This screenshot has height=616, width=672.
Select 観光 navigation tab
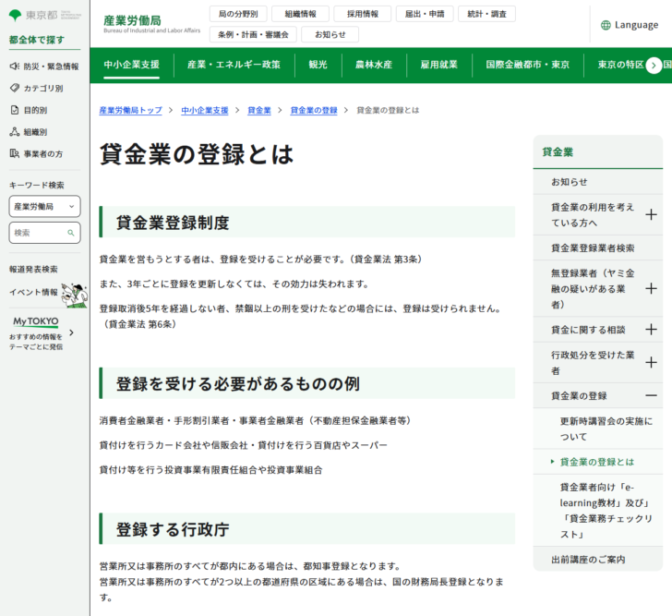[318, 65]
